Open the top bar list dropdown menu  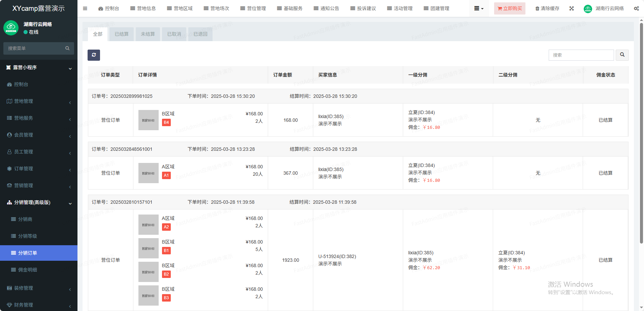point(478,8)
